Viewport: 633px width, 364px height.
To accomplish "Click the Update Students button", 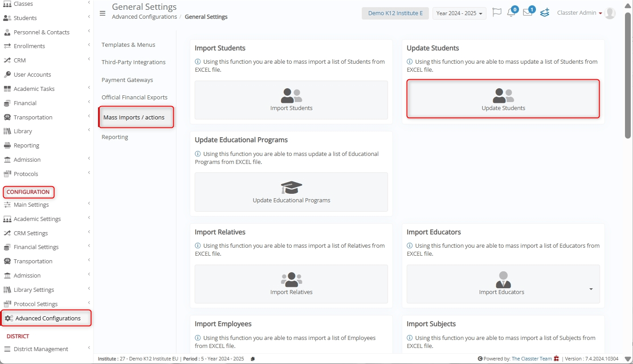I will click(503, 99).
